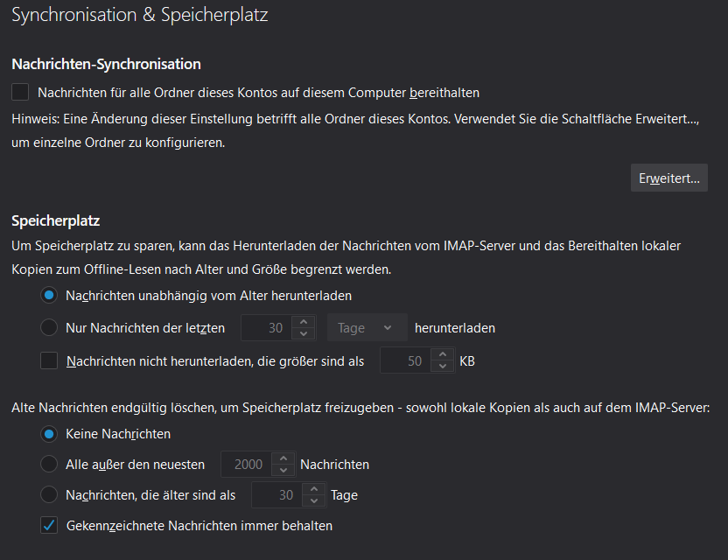Click the days number field showing 30
Viewport: 728px width, 560px height.
(x=268, y=328)
